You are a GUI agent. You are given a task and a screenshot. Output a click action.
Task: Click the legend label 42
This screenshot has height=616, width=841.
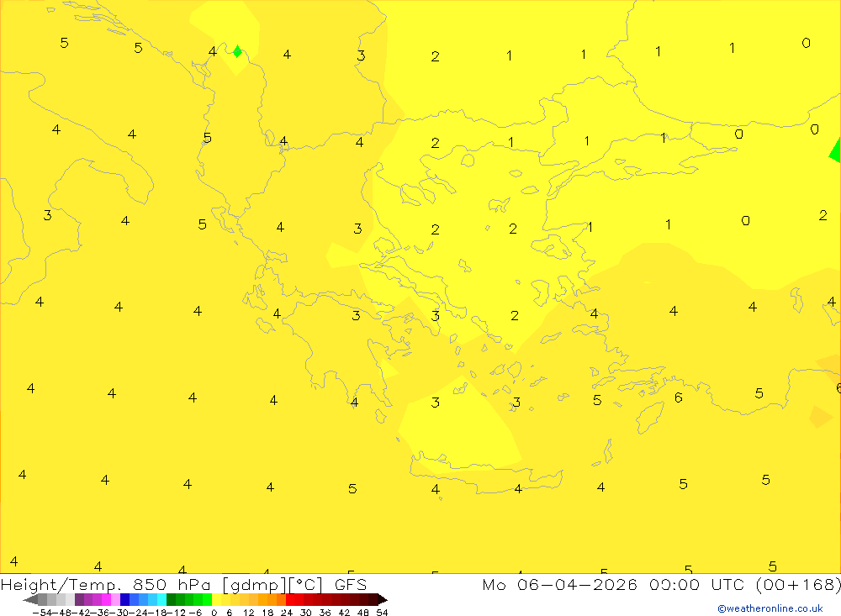pyautogui.click(x=344, y=613)
